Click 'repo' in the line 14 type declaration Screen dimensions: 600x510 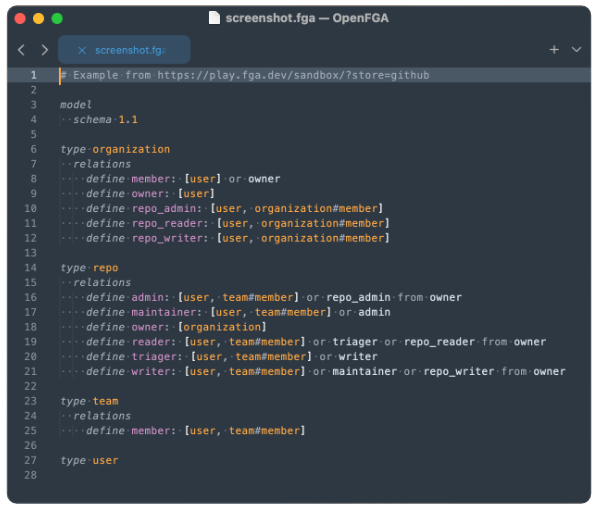(x=105, y=268)
